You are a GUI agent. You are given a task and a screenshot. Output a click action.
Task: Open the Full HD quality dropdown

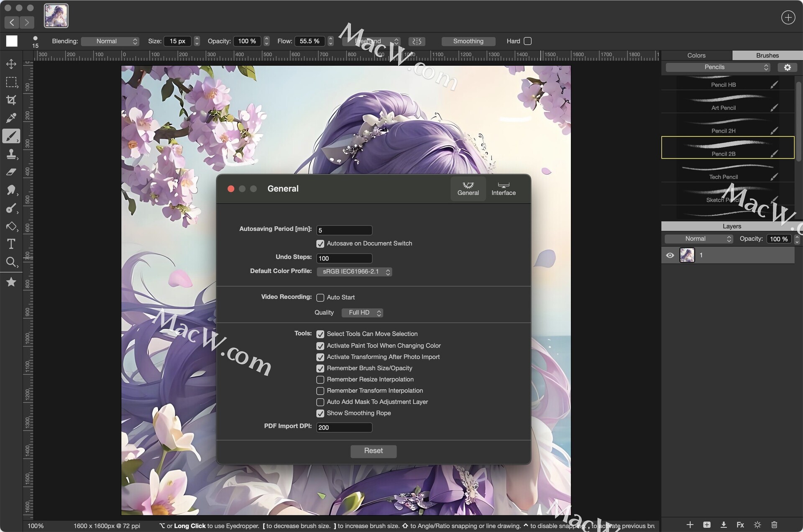tap(362, 313)
